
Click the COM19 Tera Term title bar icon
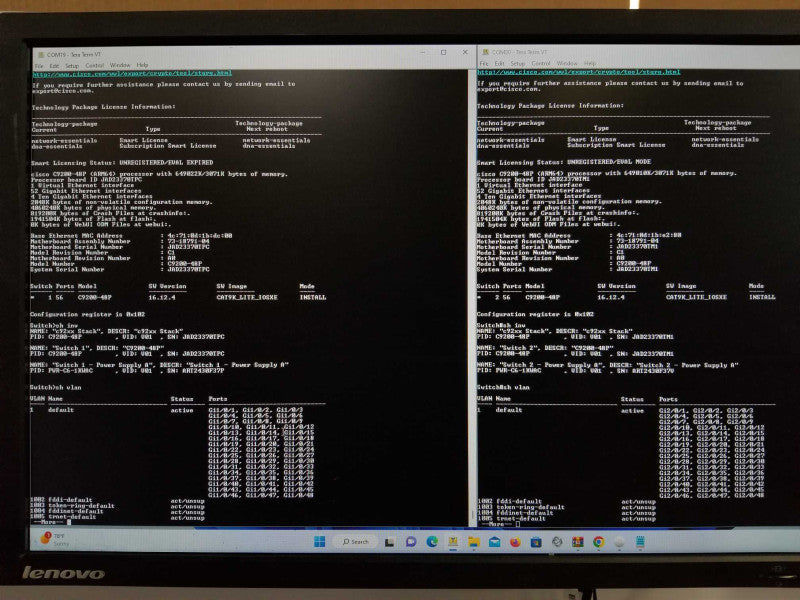[x=40, y=55]
